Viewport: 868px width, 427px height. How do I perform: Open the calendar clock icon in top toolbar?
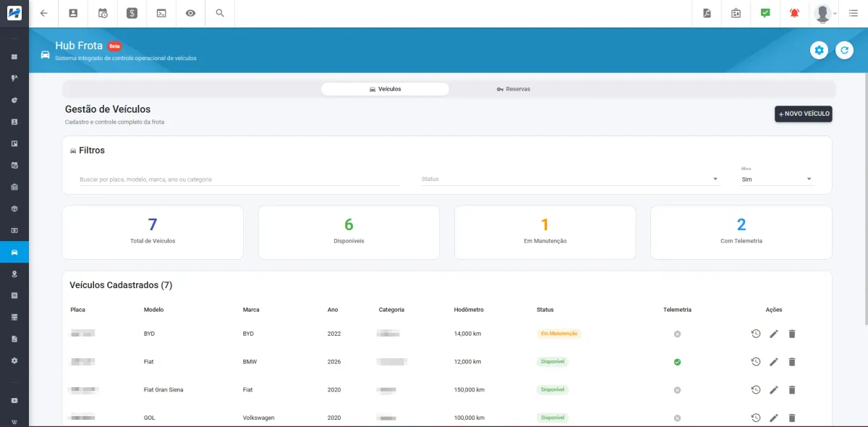coord(103,13)
